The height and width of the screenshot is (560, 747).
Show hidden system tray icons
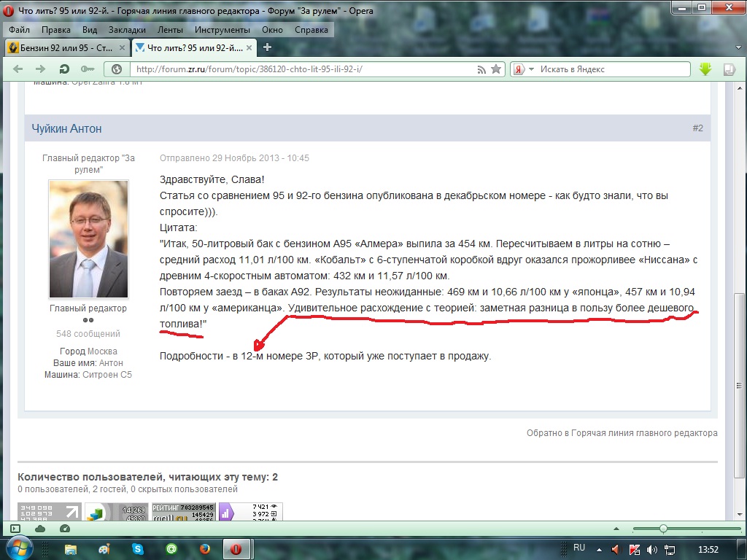(600, 550)
